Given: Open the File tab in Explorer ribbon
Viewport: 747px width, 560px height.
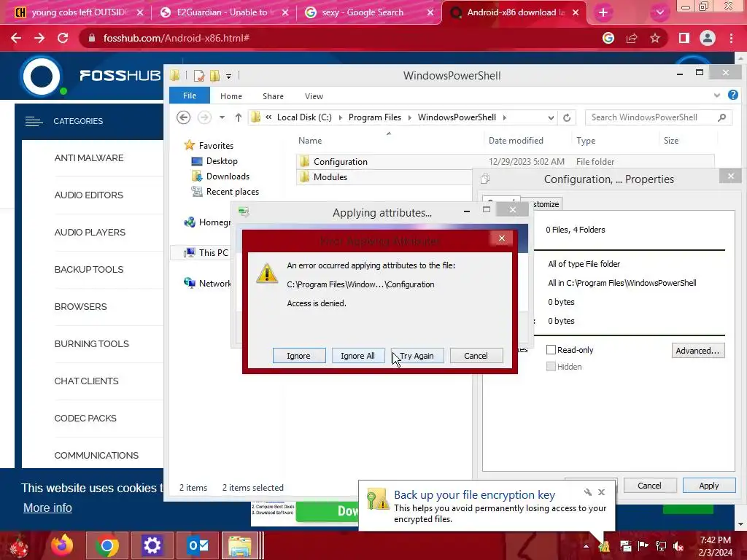Looking at the screenshot, I should pyautogui.click(x=190, y=96).
